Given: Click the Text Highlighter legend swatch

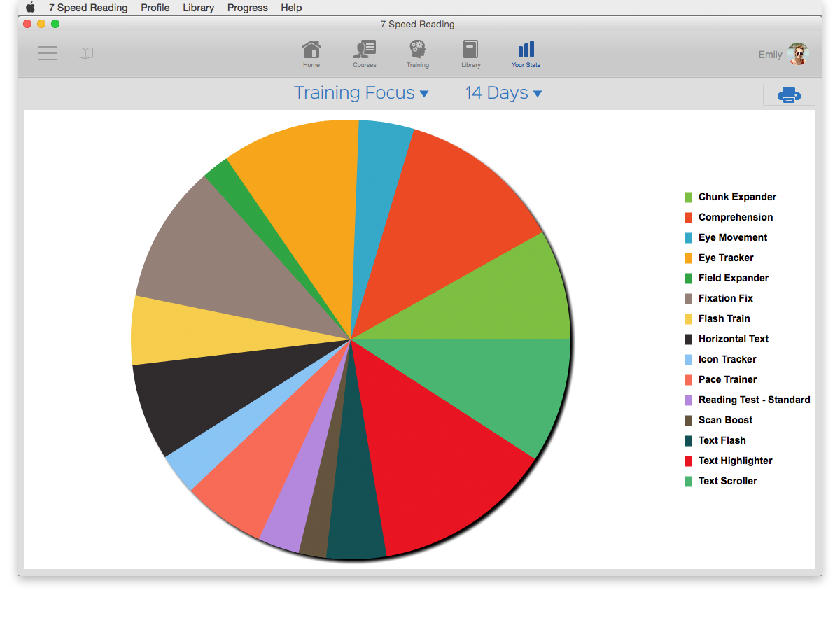Looking at the screenshot, I should (688, 461).
